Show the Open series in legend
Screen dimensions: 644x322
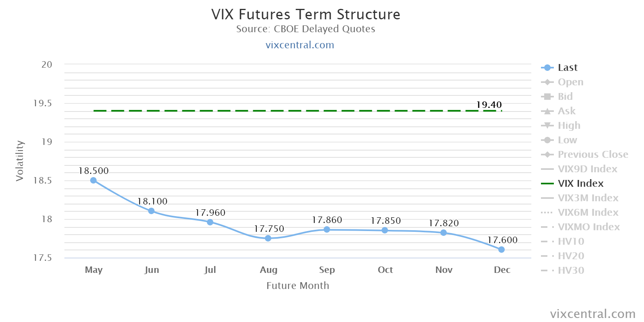570,82
